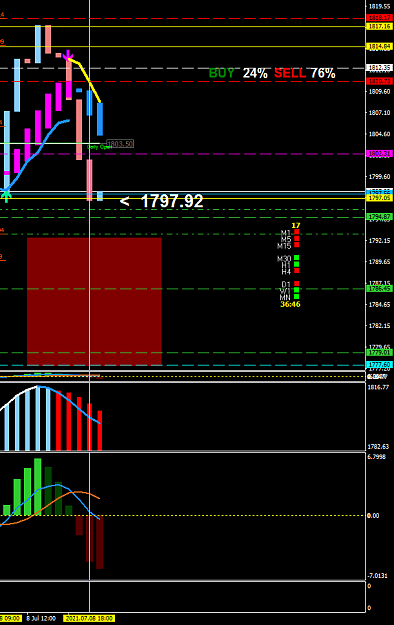Screen dimensions: 394x625
Task: Click the yellow 36:46 candle timer
Action: 290,304
